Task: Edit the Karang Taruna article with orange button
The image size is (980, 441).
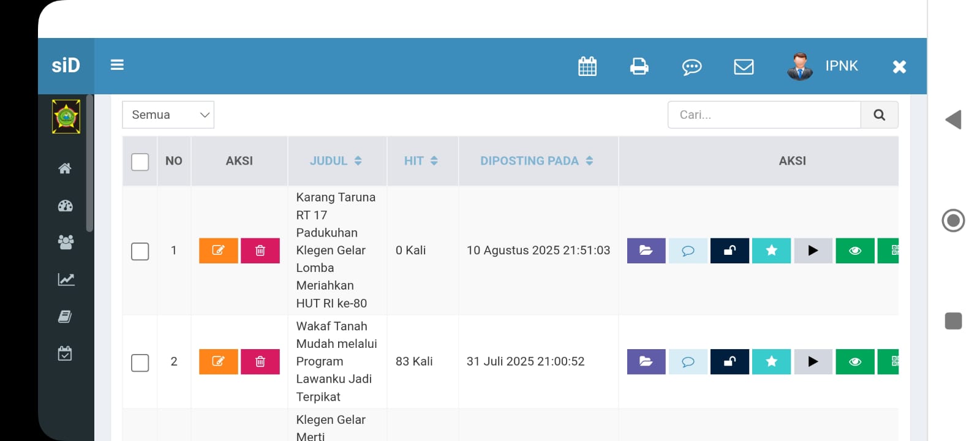Action: (219, 251)
